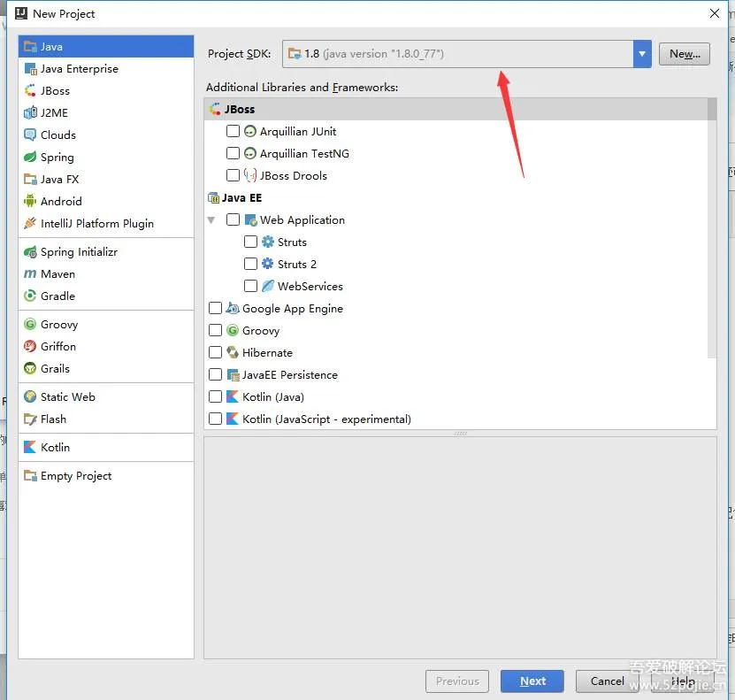Click the IntelliJ Platform Plugin icon
The width and height of the screenshot is (735, 700).
click(30, 223)
